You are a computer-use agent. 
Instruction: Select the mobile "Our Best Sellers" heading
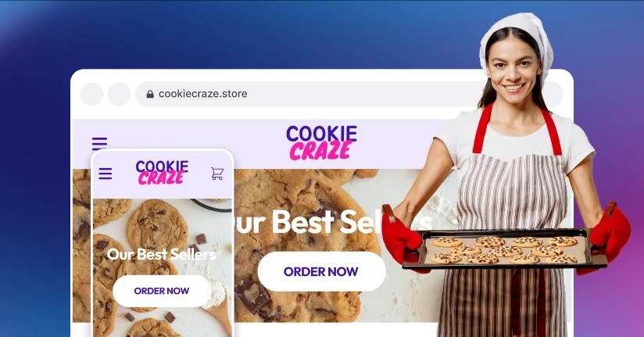tap(162, 254)
